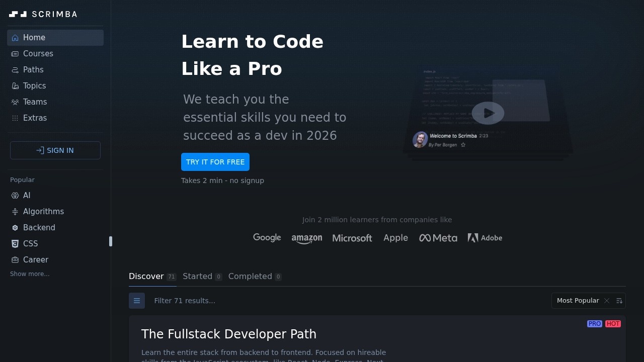The image size is (644, 362).
Task: Open the Courses page
Action: (55, 54)
